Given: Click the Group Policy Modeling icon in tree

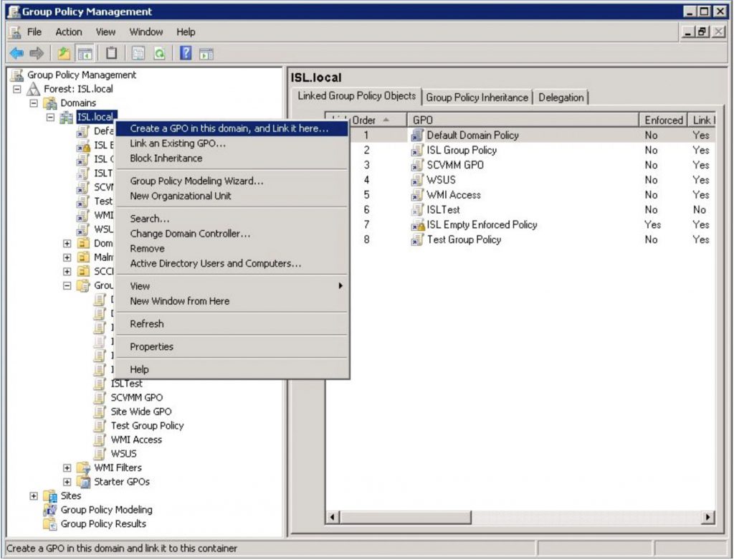Looking at the screenshot, I should 49,510.
